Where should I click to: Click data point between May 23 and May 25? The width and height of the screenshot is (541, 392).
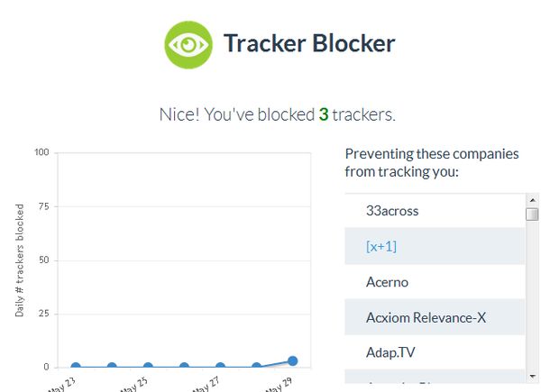coord(112,367)
